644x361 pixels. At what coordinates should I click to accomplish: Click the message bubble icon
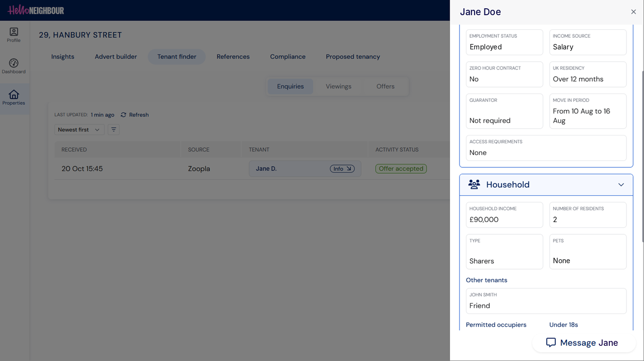pyautogui.click(x=551, y=342)
